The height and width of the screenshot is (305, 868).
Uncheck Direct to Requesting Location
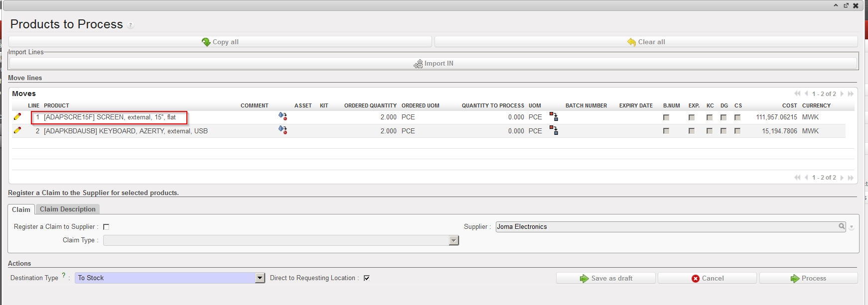(367, 278)
